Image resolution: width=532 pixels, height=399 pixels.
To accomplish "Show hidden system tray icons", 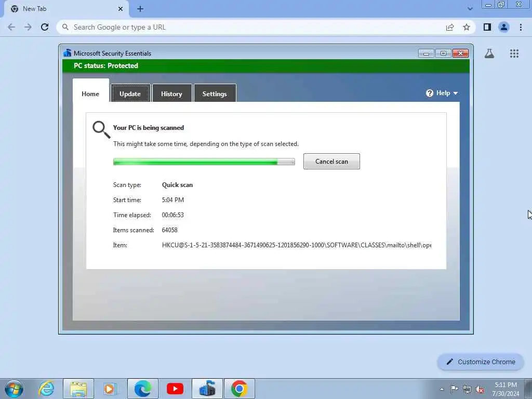I will [442, 389].
